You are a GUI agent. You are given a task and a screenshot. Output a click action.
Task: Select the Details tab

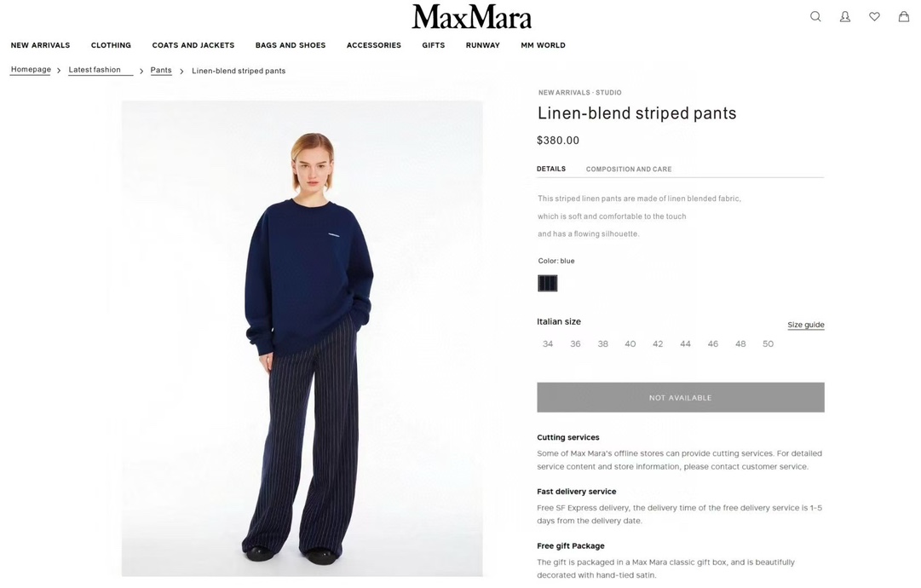pyautogui.click(x=551, y=169)
